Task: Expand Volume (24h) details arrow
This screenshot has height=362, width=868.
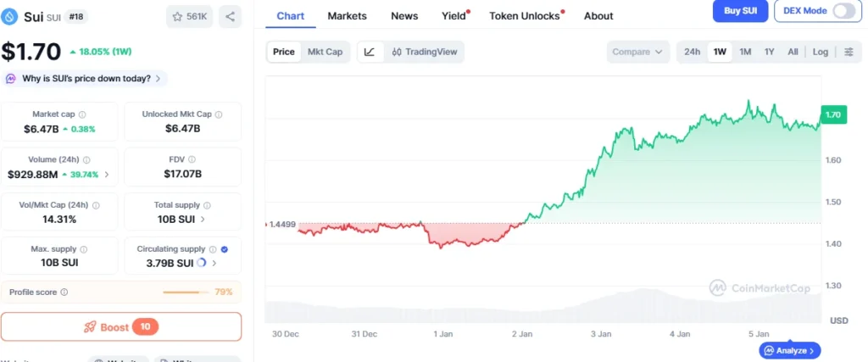Action: (x=106, y=175)
